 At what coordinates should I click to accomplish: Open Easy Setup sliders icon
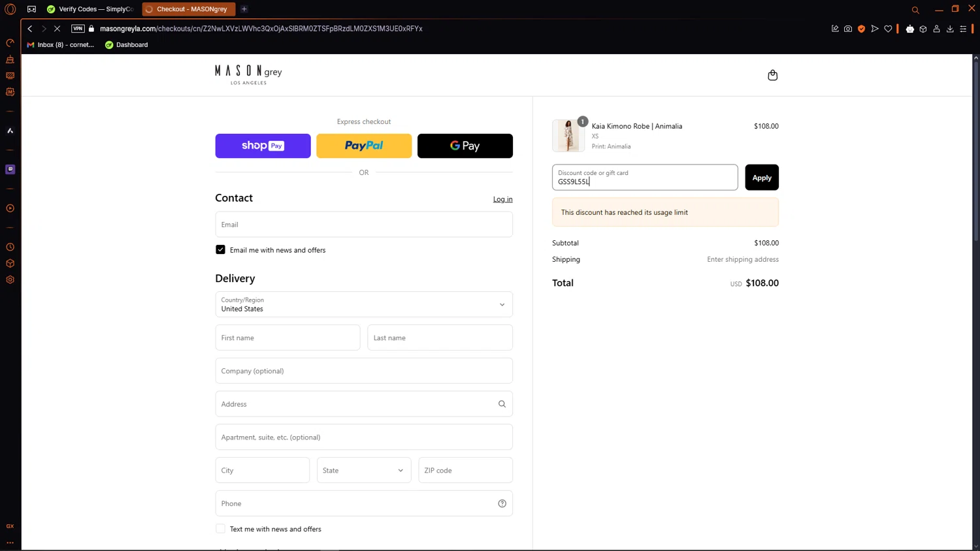pyautogui.click(x=963, y=29)
